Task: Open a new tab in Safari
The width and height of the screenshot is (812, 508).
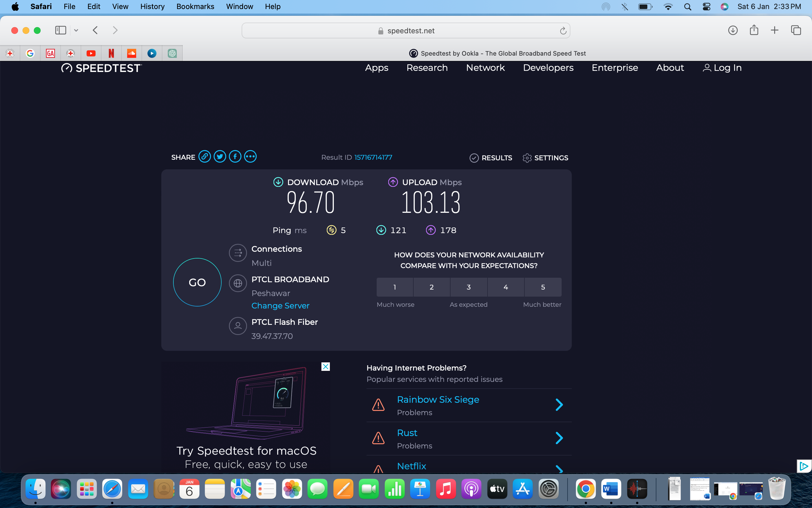Action: click(775, 30)
